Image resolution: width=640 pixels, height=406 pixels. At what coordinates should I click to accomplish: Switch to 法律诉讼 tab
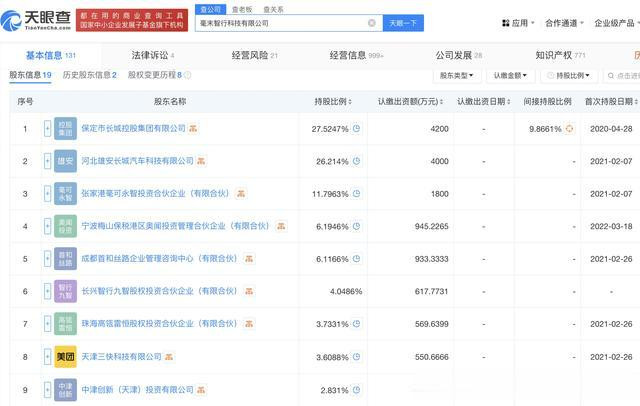coord(153,55)
